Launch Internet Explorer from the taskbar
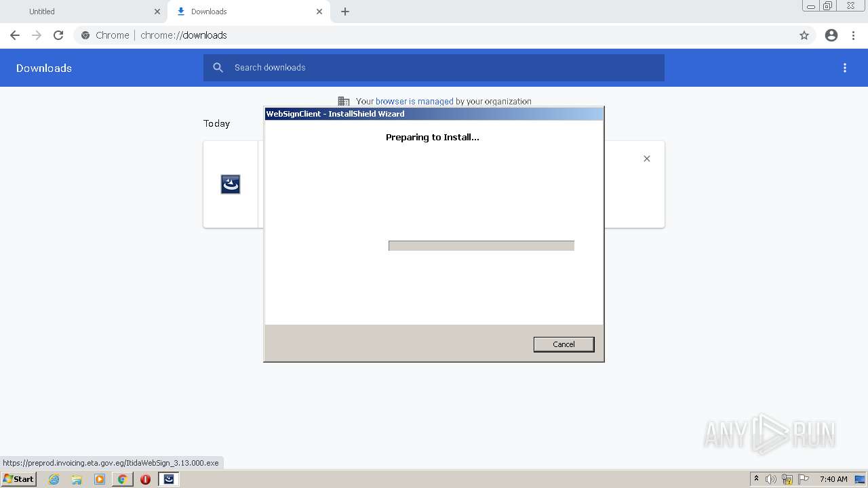 pyautogui.click(x=54, y=479)
